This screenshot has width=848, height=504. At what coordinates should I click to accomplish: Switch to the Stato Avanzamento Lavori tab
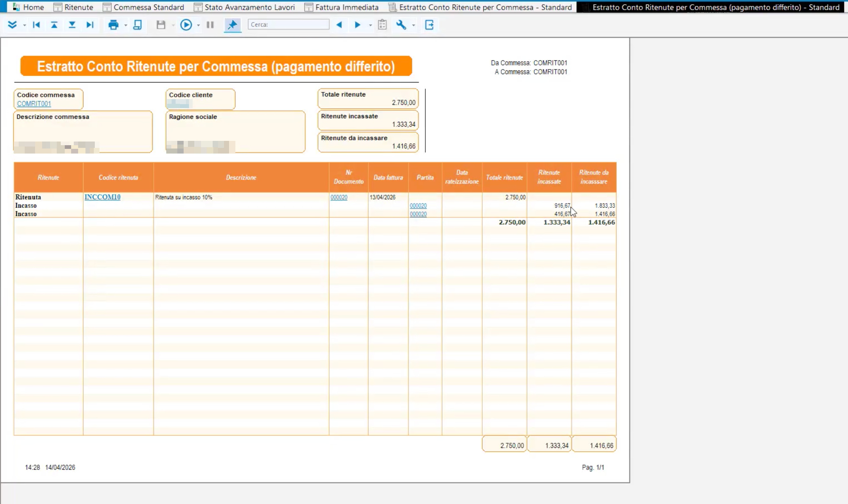pyautogui.click(x=244, y=7)
